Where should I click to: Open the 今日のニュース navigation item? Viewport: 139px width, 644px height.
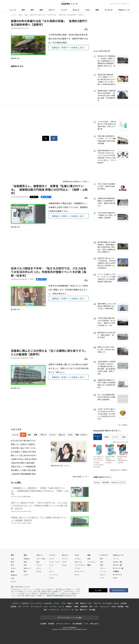124,10
